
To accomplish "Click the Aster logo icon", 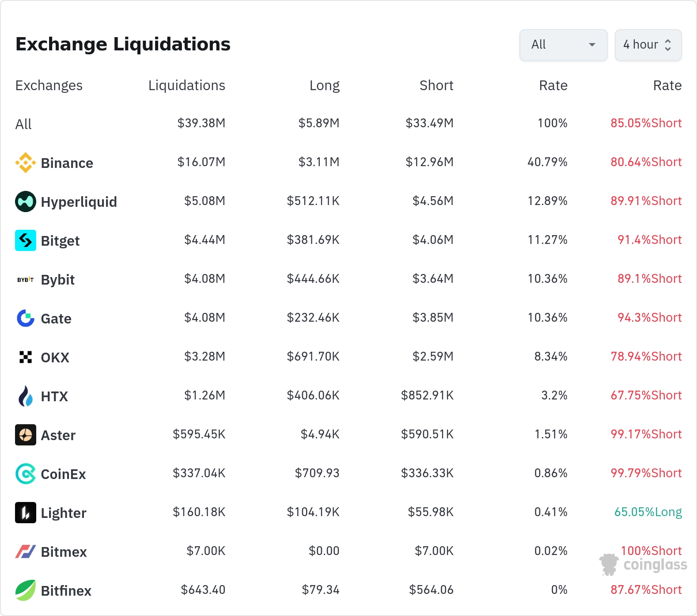I will click(x=26, y=435).
